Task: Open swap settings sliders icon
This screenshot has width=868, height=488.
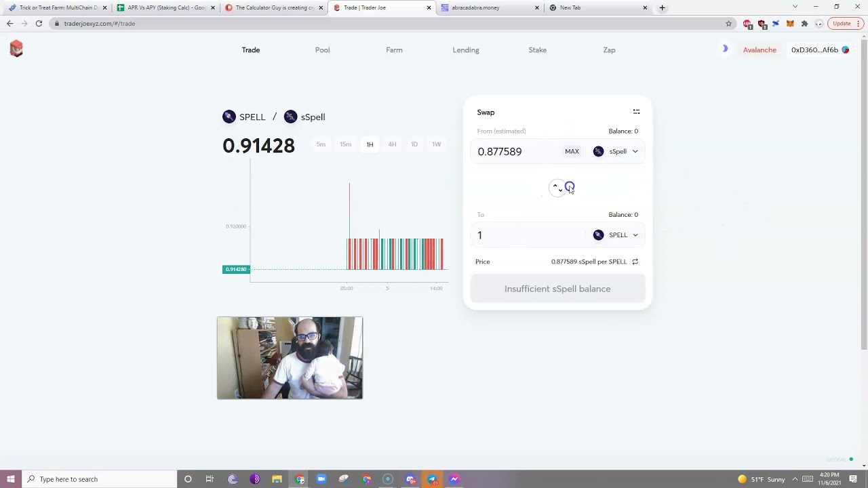Action: click(636, 112)
